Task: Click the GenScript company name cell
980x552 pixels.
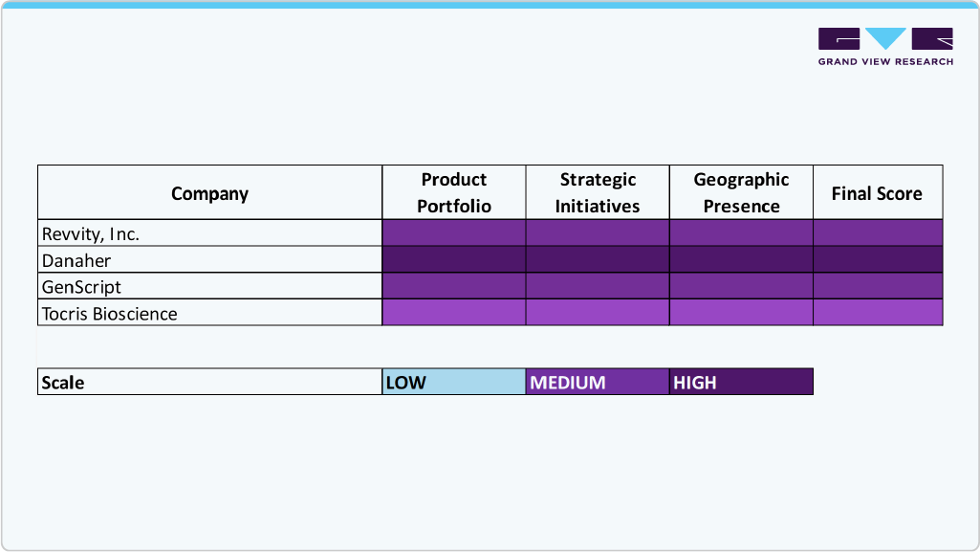Action: tap(209, 286)
